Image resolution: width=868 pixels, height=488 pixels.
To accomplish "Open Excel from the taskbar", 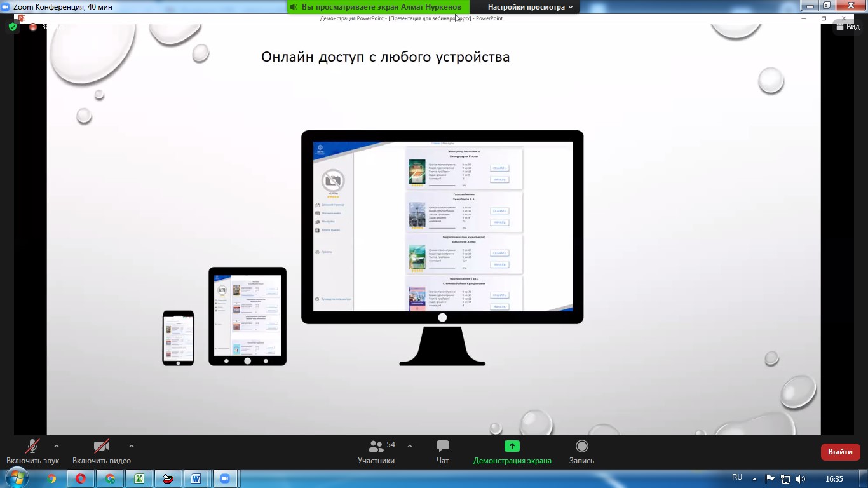I will (x=139, y=478).
